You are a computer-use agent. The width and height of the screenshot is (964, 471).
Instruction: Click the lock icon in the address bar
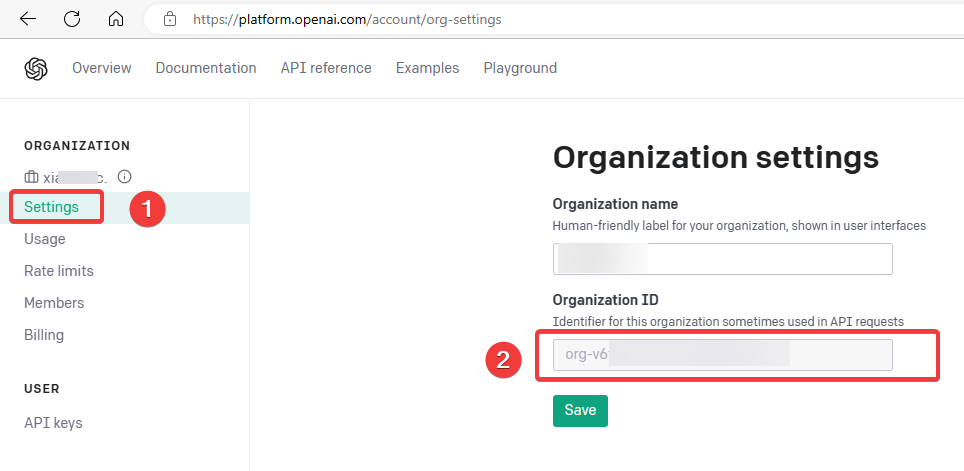[x=170, y=19]
